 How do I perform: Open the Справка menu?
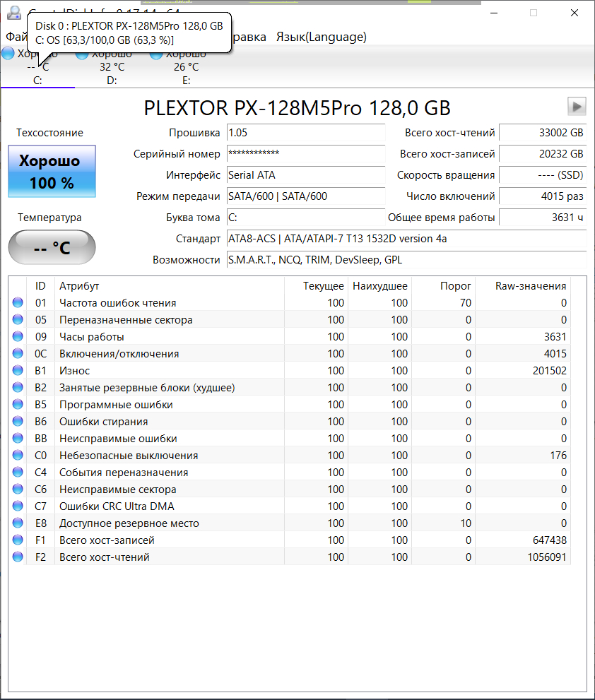point(249,37)
